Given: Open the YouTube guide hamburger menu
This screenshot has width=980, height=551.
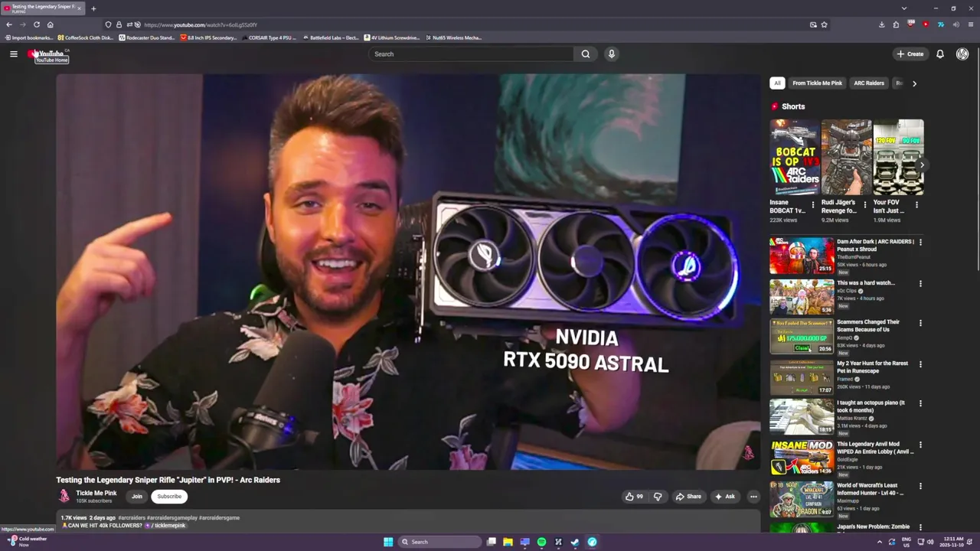Looking at the screenshot, I should tap(13, 54).
